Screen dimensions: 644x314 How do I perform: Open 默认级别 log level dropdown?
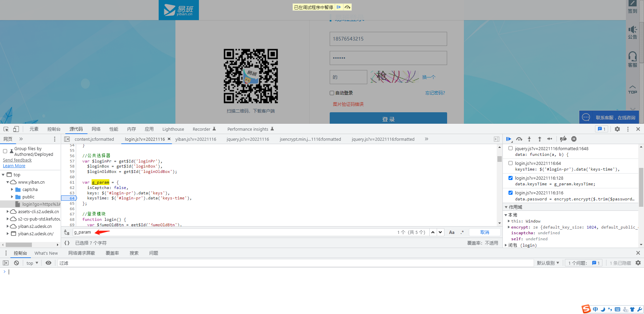click(x=548, y=263)
